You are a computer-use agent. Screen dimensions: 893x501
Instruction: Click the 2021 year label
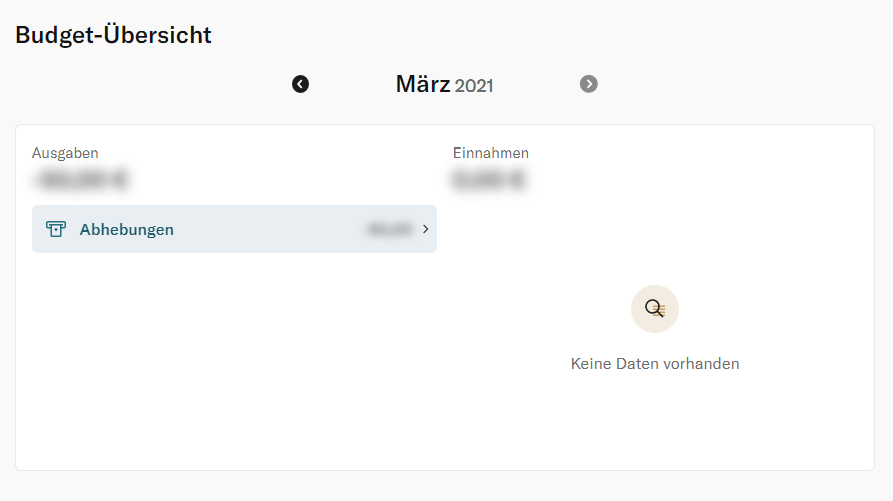[474, 86]
